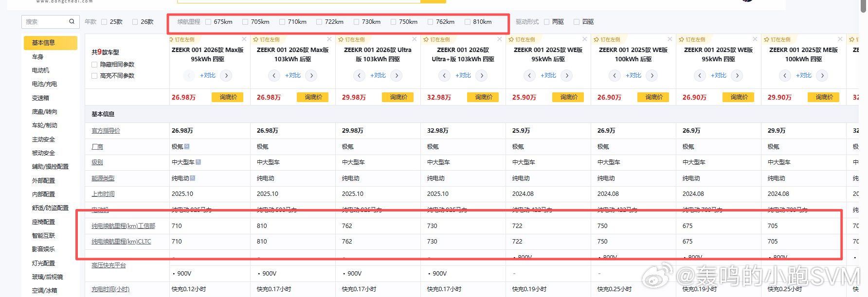Image resolution: width=868 pixels, height=297 pixels.
Task: Shift 2026款 Max版 103kWh 后驱 column left
Action: coord(274,75)
